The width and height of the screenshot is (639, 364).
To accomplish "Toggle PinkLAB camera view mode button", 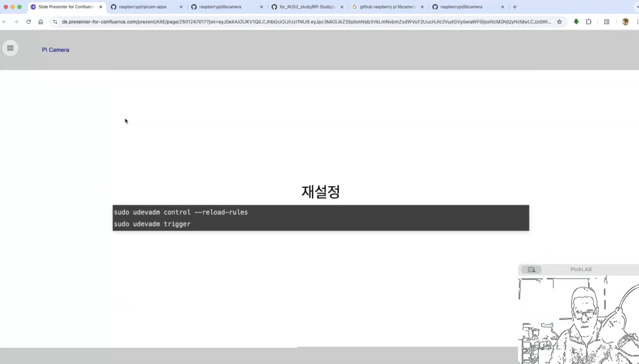I will coord(531,270).
